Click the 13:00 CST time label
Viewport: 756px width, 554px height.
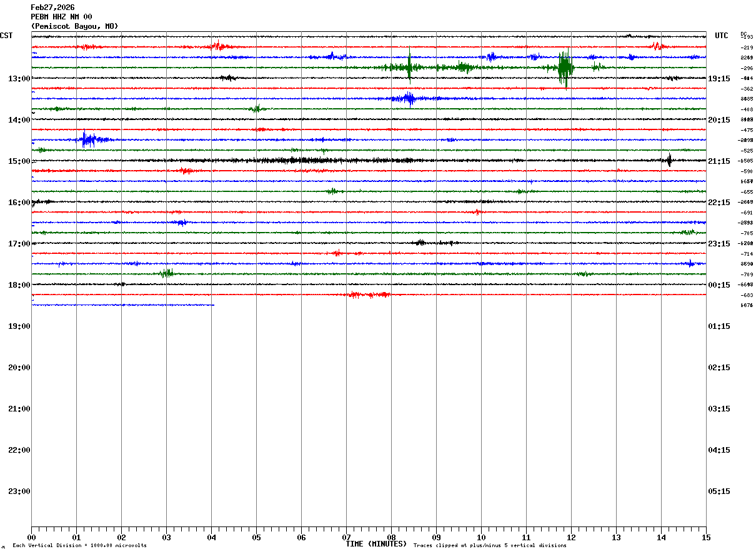(x=19, y=79)
